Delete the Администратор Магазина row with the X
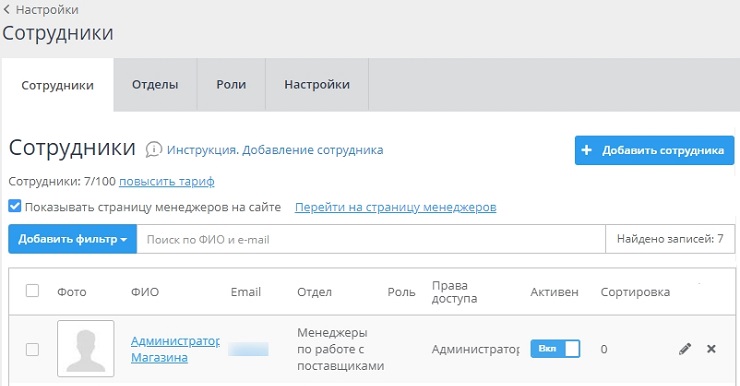 pos(711,349)
